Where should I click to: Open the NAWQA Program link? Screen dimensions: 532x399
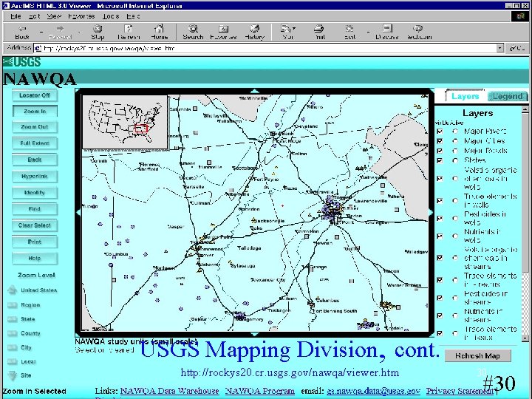(x=259, y=391)
